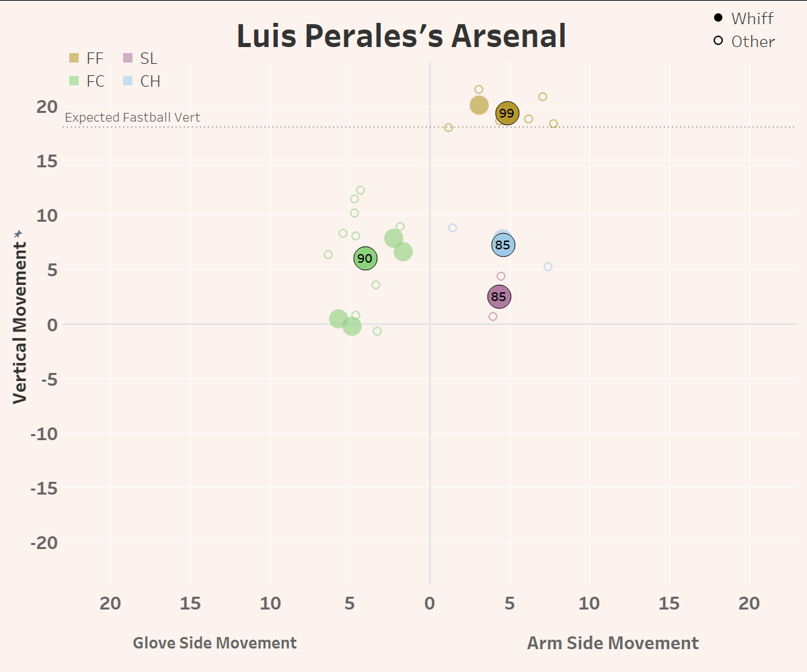Click the FC green legend swatch
Image resolution: width=807 pixels, height=672 pixels.
74,81
